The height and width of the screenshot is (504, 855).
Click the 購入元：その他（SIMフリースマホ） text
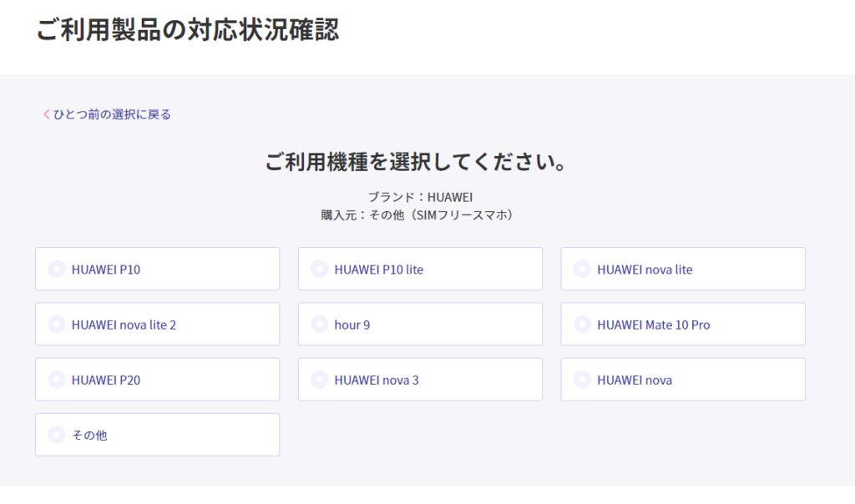tap(417, 215)
